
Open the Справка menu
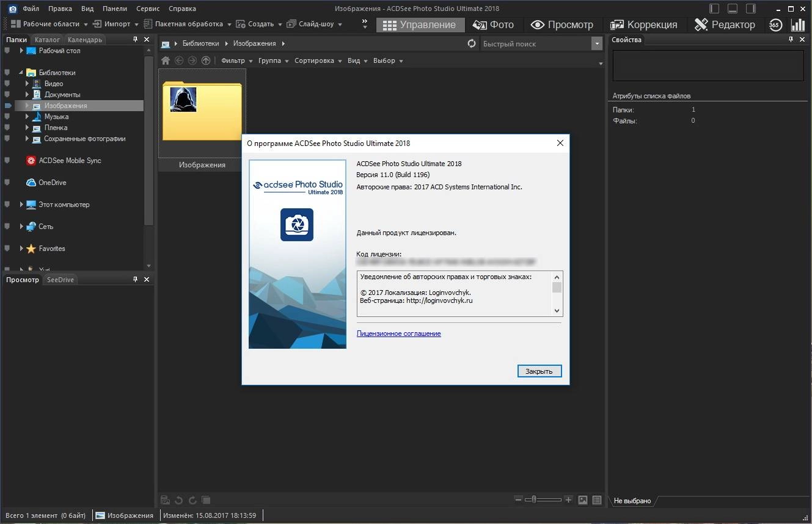click(182, 9)
